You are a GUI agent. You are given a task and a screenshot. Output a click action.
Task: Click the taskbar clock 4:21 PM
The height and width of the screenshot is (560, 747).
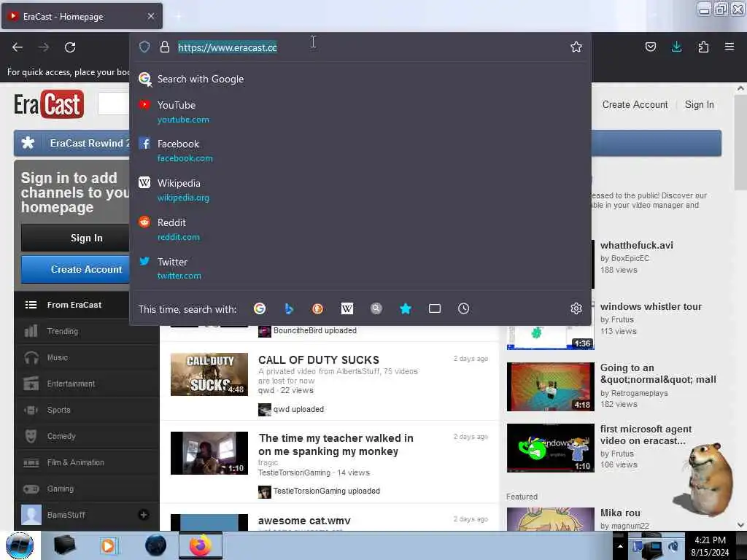(710, 540)
